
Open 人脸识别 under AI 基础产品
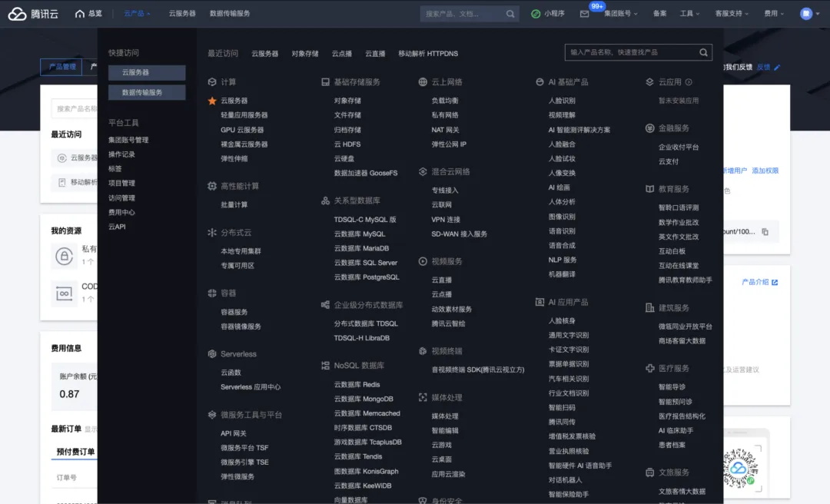coord(562,101)
